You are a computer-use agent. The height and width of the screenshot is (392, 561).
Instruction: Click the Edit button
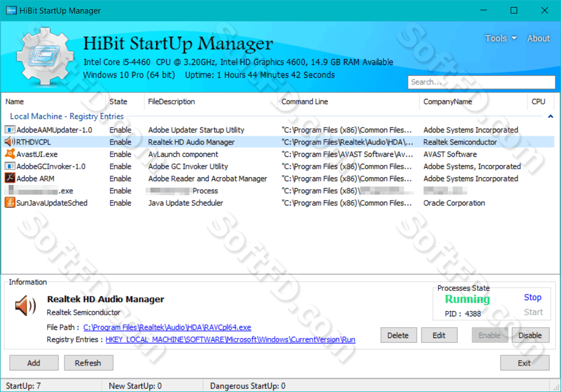439,335
